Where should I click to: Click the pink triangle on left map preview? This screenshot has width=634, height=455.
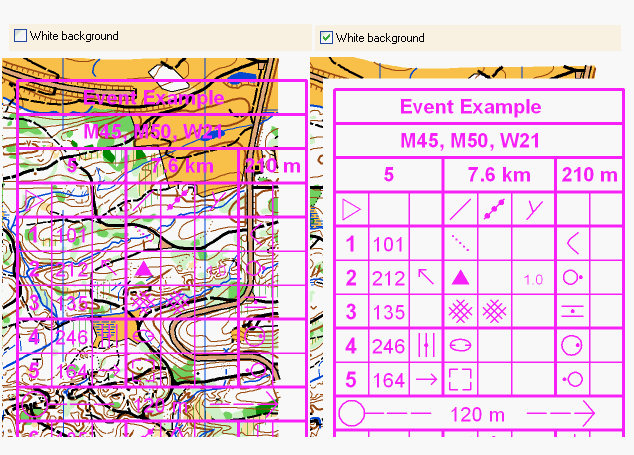pyautogui.click(x=143, y=268)
